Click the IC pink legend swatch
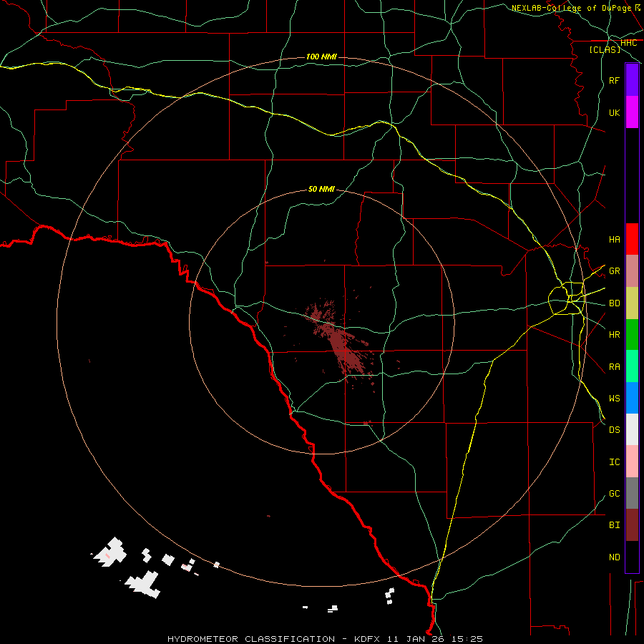Screen dimensions: 644x644 pos(632,462)
